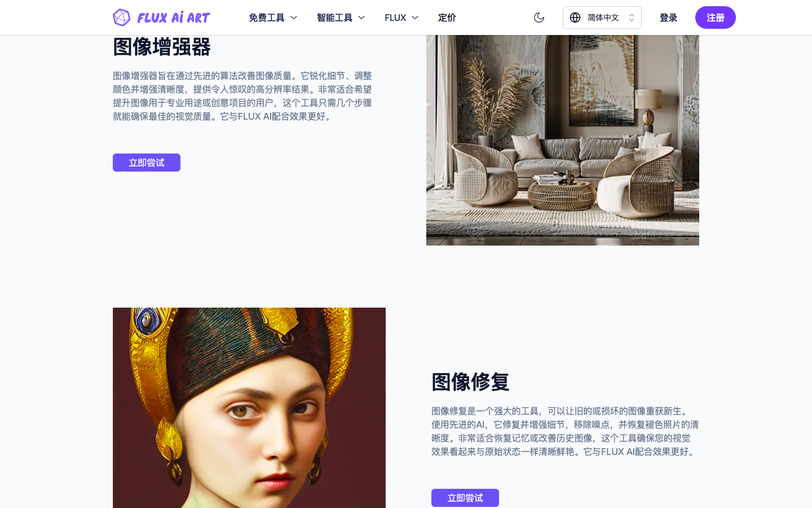This screenshot has height=508, width=812.
Task: Click the globe language icon
Action: click(x=575, y=17)
